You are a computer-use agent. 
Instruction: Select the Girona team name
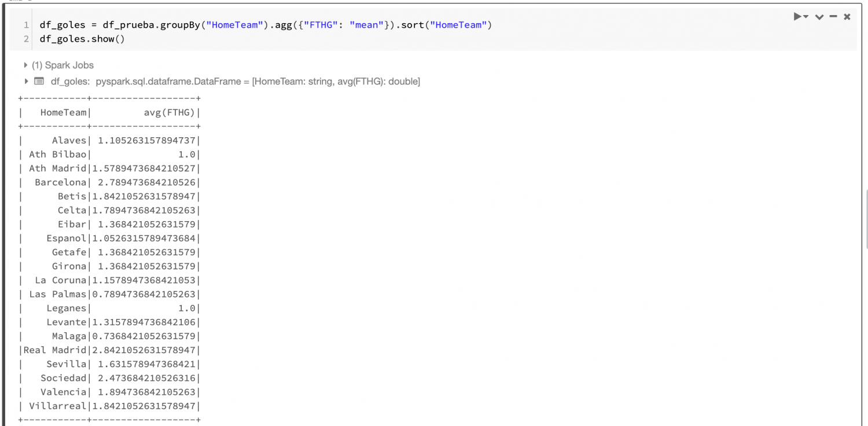coord(69,266)
